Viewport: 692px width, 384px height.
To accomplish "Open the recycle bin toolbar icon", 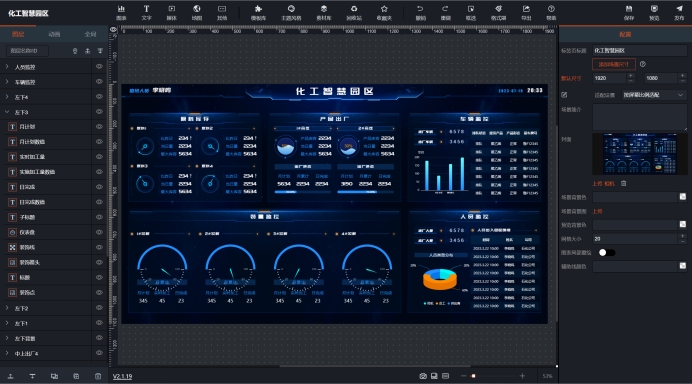I will click(x=354, y=12).
